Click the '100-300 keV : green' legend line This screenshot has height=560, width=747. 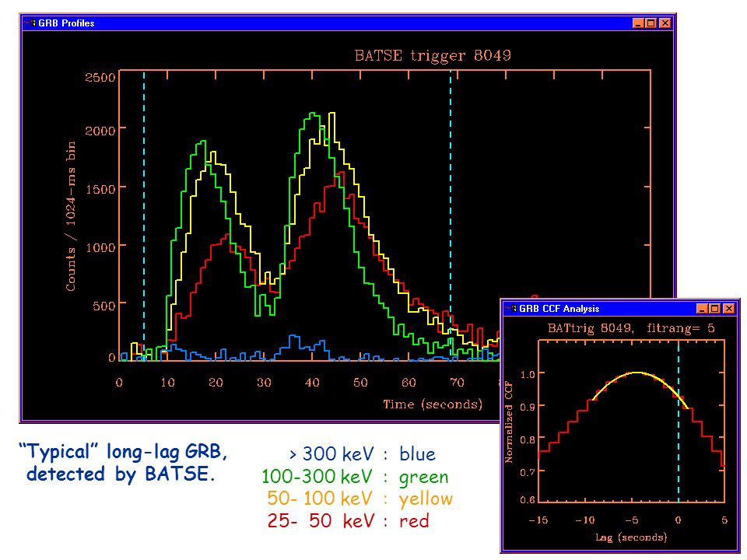point(356,477)
